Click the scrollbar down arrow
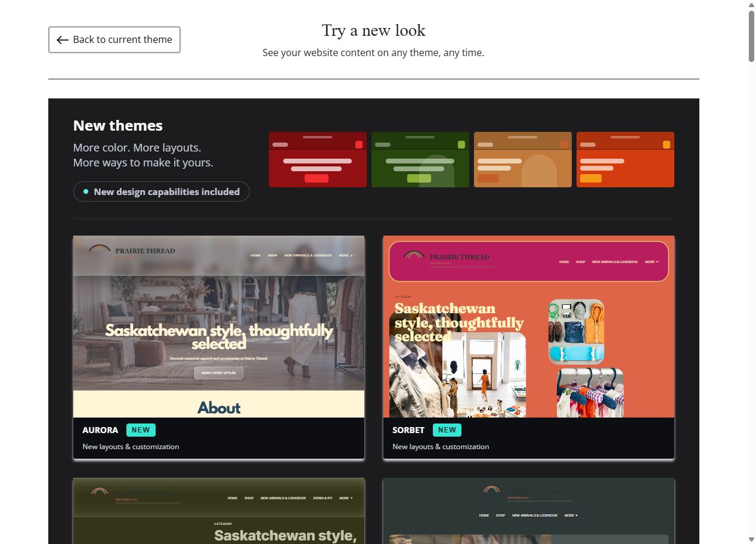Screen dimensions: 756x544 tap(751, 539)
